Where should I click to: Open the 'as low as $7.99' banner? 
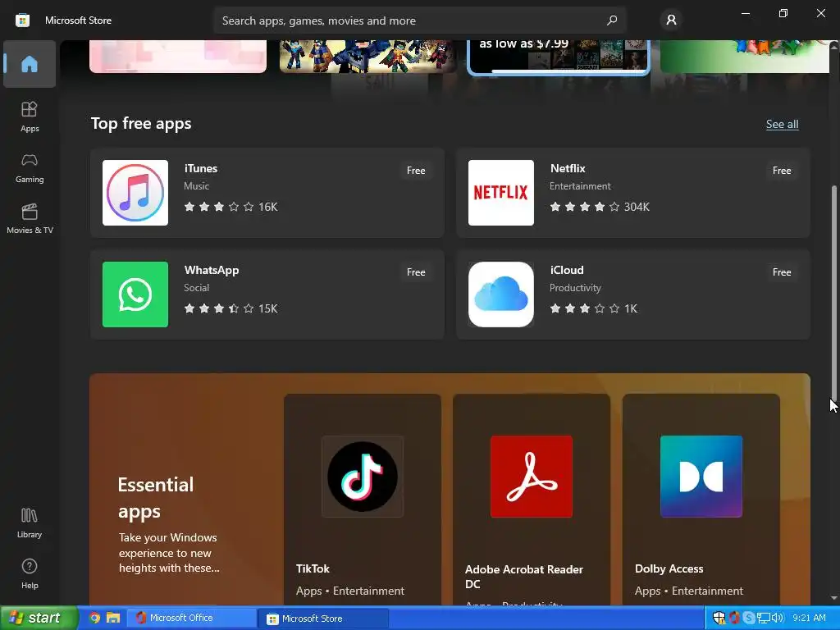point(559,57)
